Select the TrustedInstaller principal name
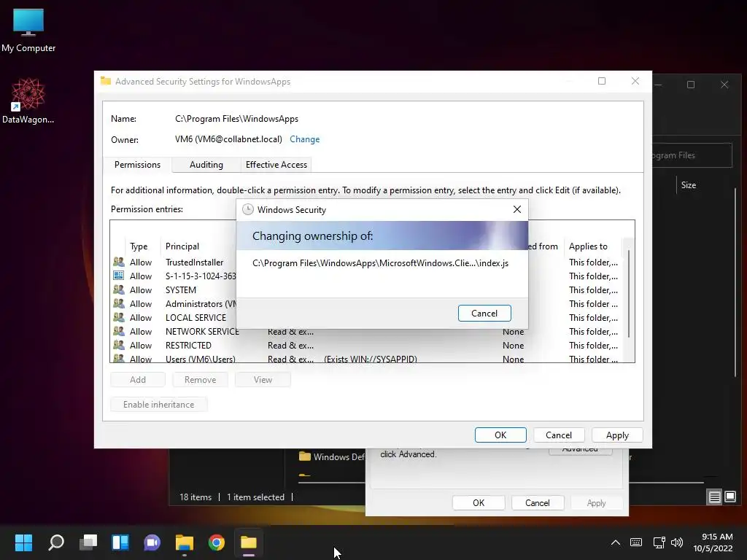Screen dimensions: 747x560 194,262
